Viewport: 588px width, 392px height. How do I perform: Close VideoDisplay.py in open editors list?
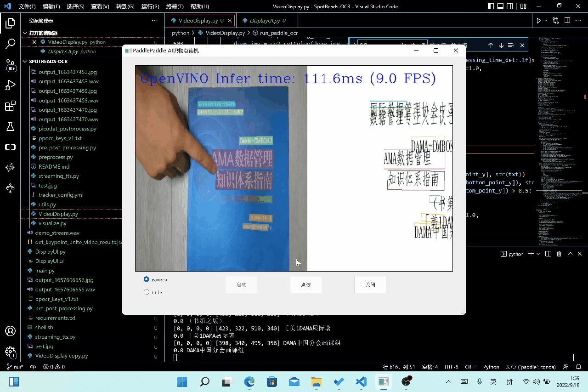coord(34,42)
